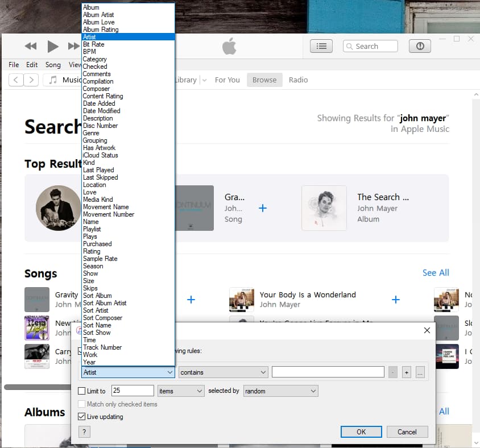Switch to the Browse tab
The height and width of the screenshot is (448, 480).
point(264,80)
